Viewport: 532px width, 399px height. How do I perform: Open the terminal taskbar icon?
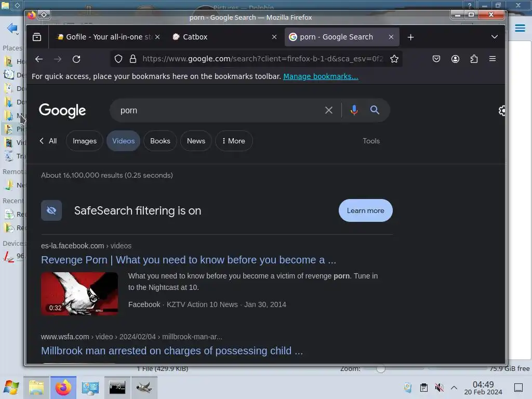tap(117, 388)
